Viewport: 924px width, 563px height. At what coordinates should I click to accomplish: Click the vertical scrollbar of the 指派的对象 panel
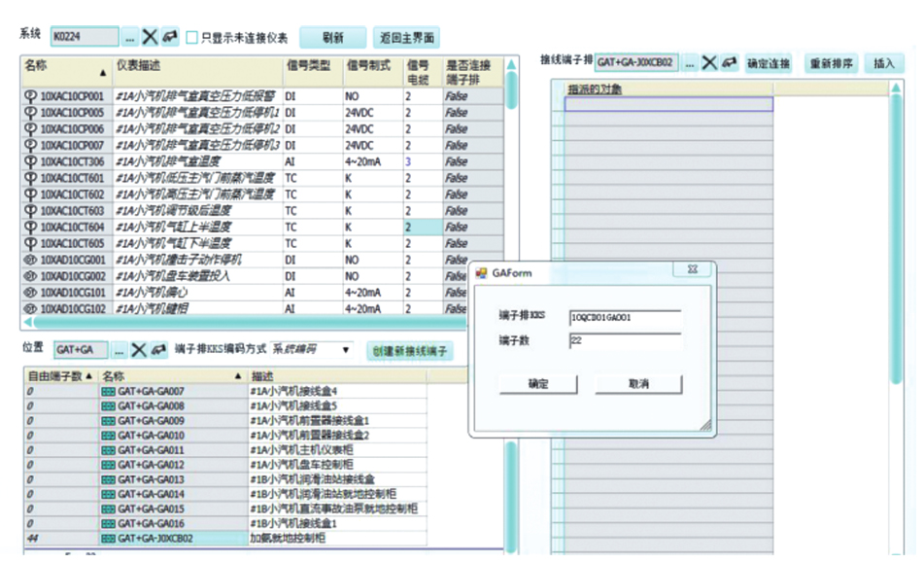pyautogui.click(x=896, y=239)
